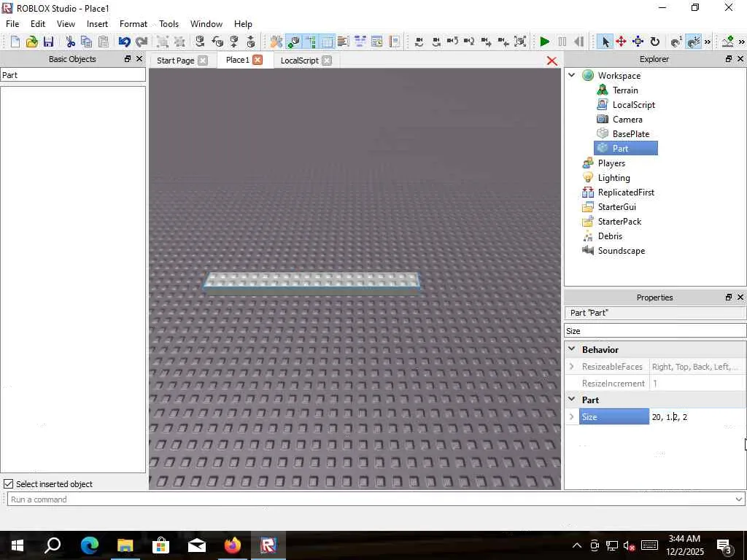Open the Insert menu
747x560 pixels.
click(97, 24)
